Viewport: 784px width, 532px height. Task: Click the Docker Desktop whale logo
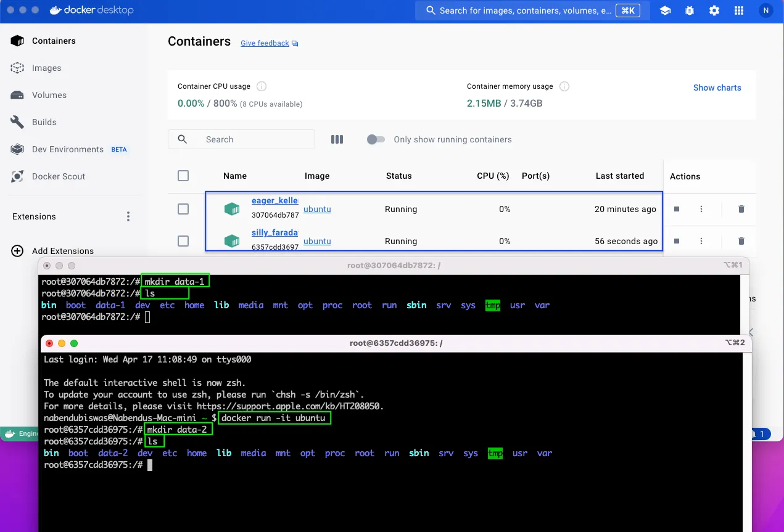pyautogui.click(x=54, y=10)
